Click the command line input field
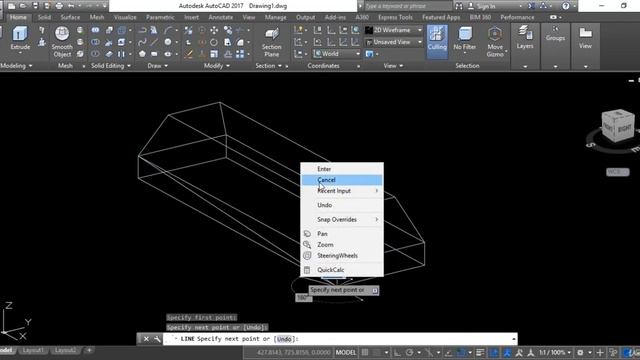Viewport: 640px width, 360px height. (340, 339)
